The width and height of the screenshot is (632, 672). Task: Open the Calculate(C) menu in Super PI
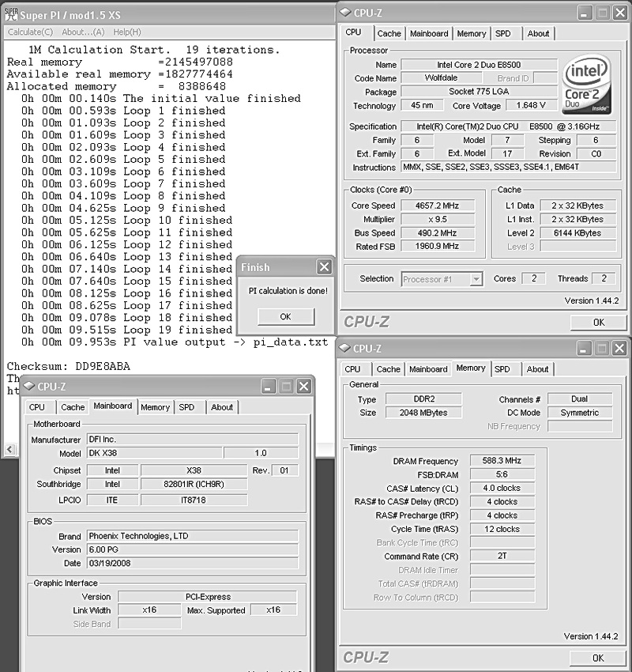click(x=30, y=32)
